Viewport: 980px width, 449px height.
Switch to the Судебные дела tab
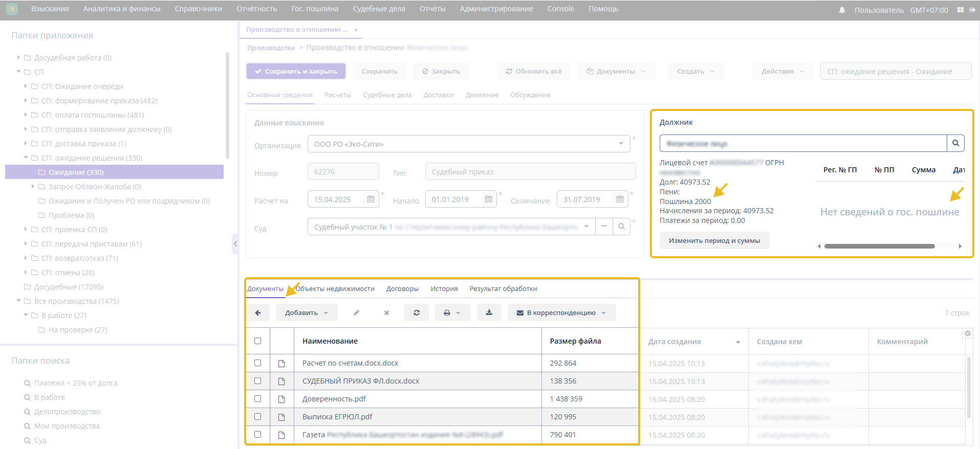(387, 95)
